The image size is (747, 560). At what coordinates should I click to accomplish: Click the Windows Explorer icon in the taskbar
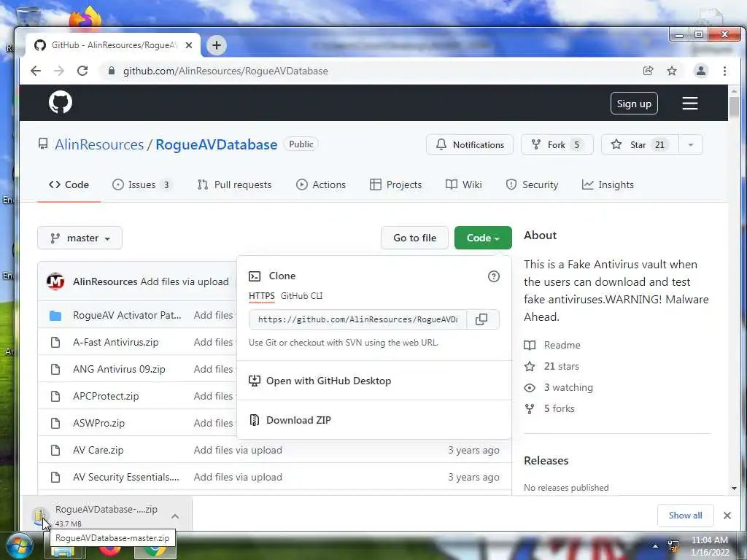pyautogui.click(x=63, y=551)
